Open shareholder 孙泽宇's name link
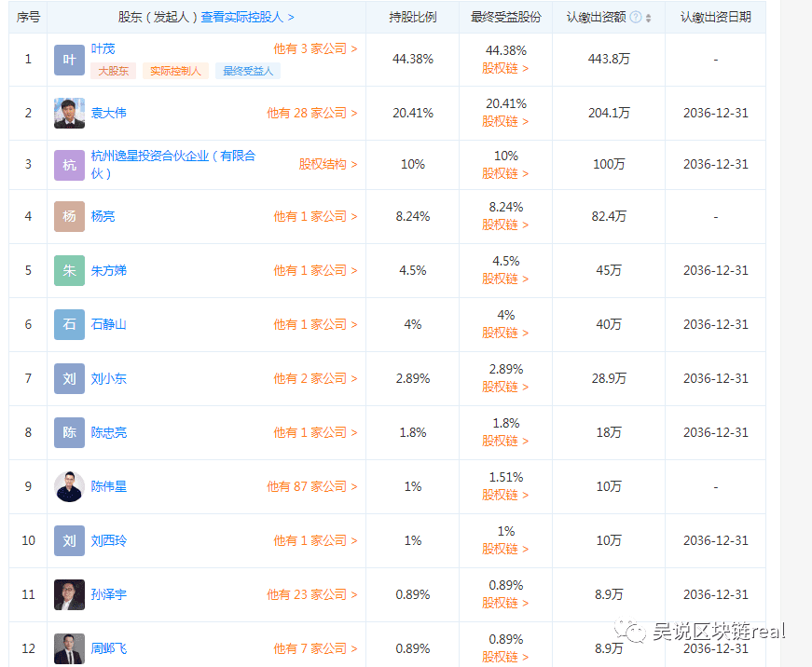The height and width of the screenshot is (667, 812). coord(109,594)
